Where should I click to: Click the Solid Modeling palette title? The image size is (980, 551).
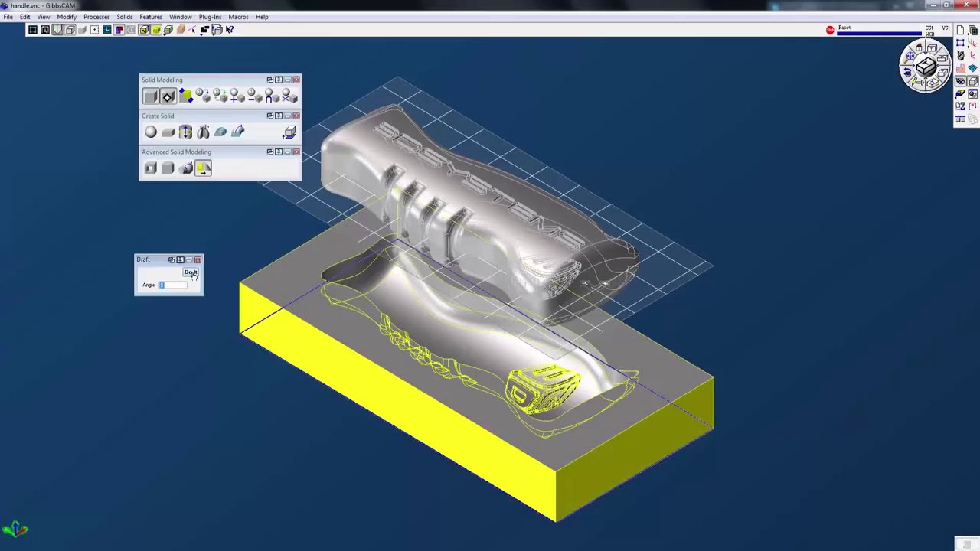[x=162, y=80]
